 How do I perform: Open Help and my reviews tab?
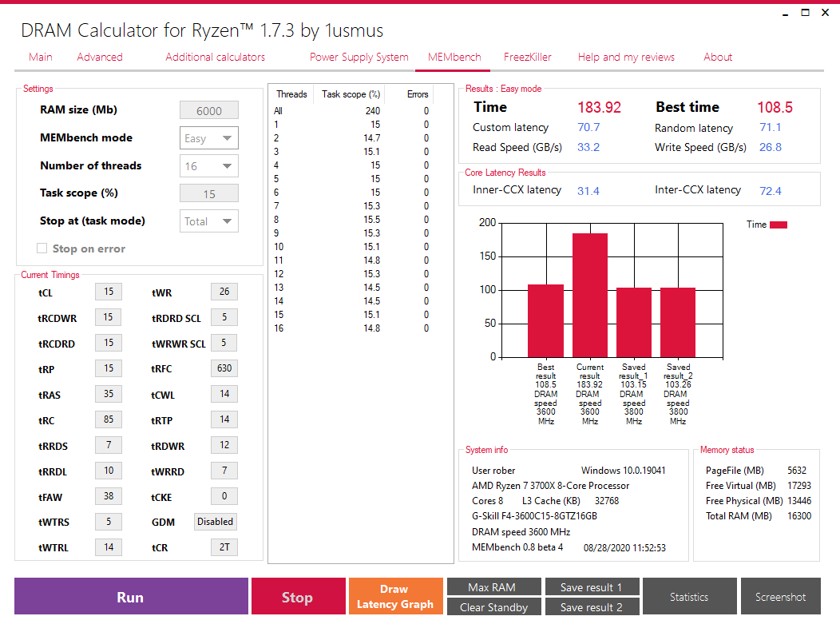pos(626,57)
